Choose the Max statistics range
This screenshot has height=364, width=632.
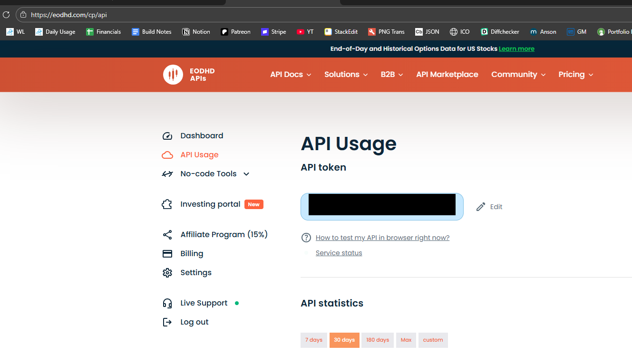406,340
